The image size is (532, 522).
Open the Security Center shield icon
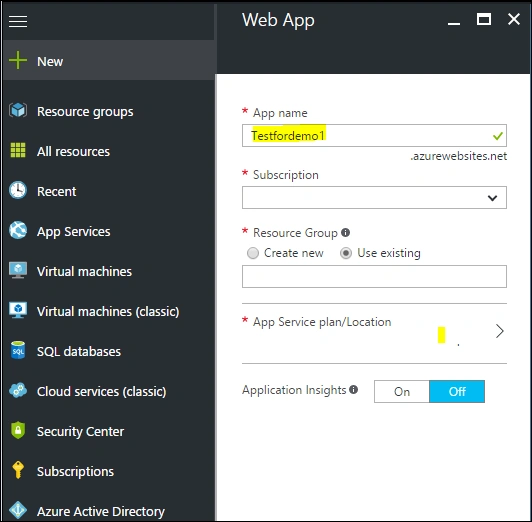[x=18, y=430]
